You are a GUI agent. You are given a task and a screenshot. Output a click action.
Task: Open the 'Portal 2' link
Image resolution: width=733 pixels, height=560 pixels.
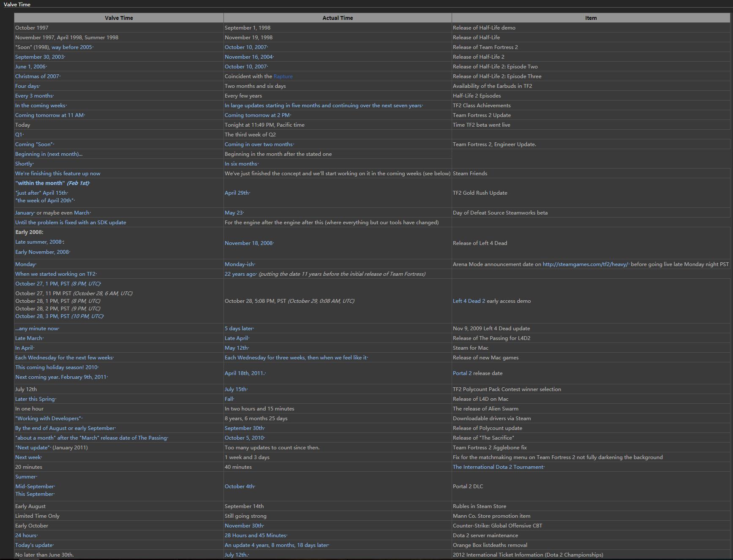pyautogui.click(x=462, y=373)
